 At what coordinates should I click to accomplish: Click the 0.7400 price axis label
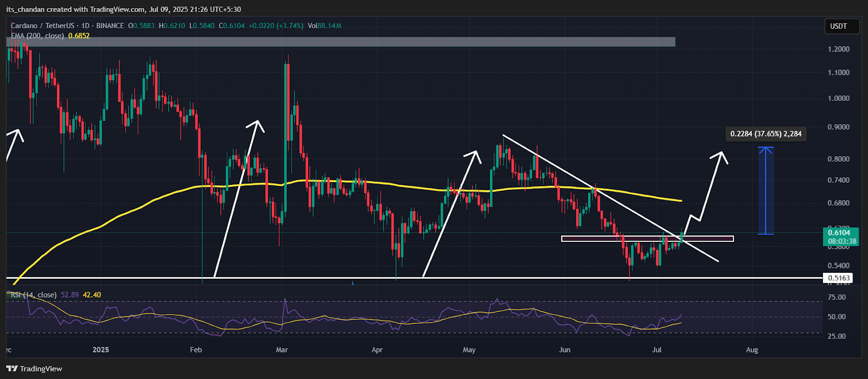838,181
